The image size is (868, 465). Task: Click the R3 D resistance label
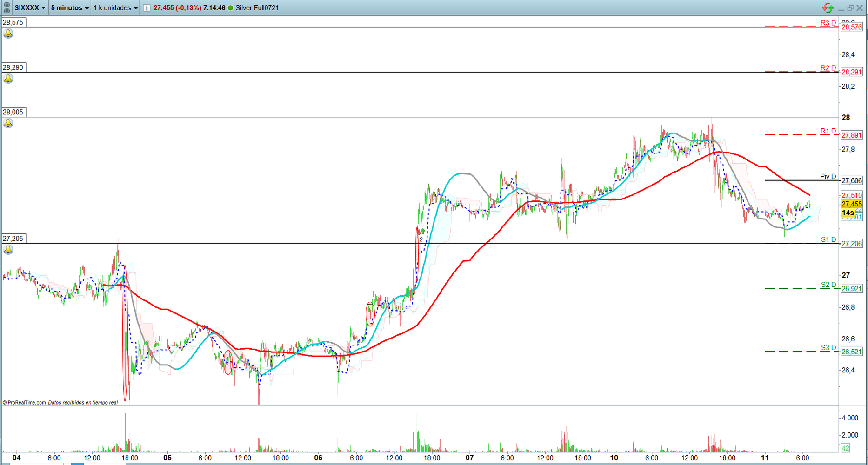click(828, 23)
